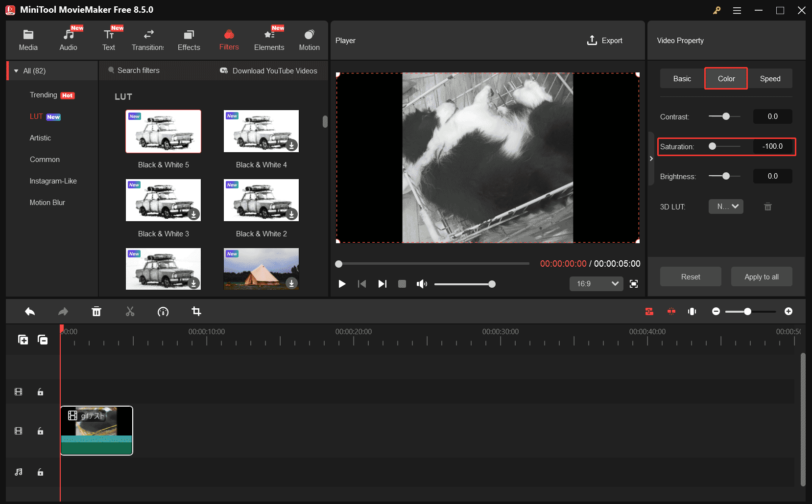Select the Crop tool on the timeline toolbar
The height and width of the screenshot is (504, 812).
click(196, 311)
